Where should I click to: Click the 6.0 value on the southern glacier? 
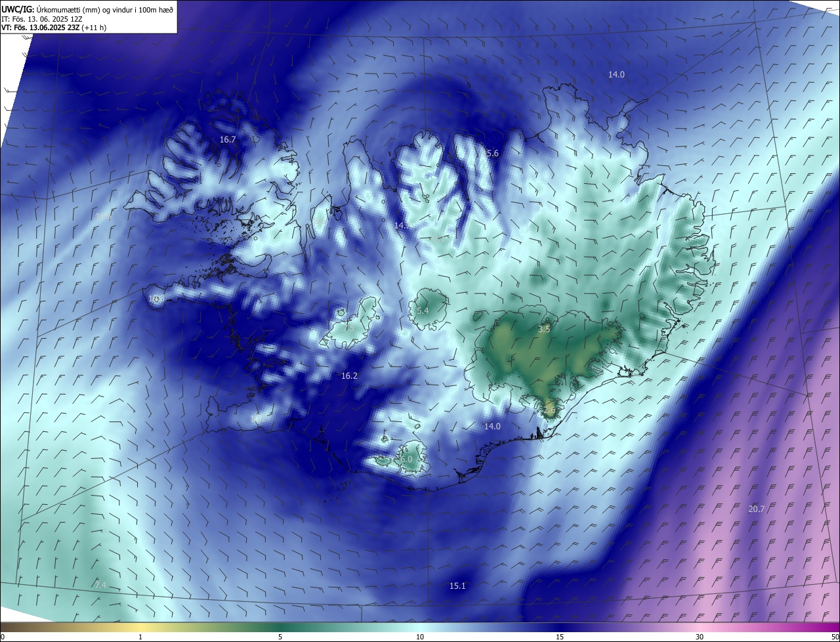pos(406,460)
